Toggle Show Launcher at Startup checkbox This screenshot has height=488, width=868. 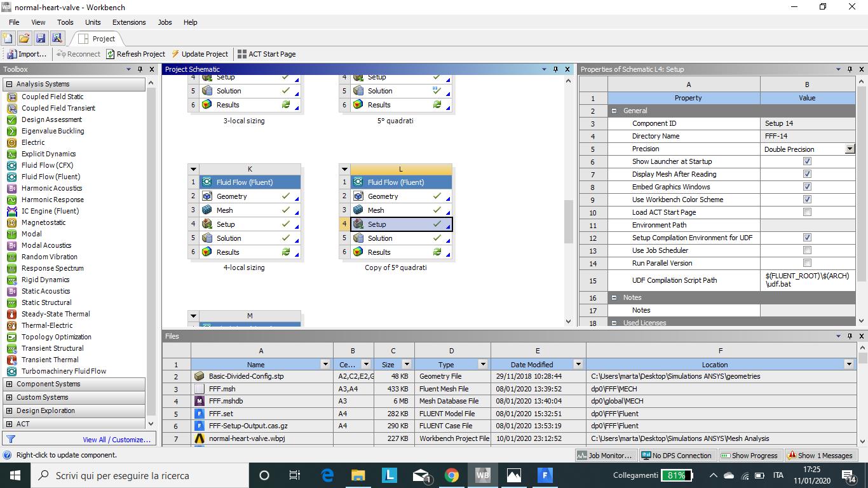click(807, 161)
